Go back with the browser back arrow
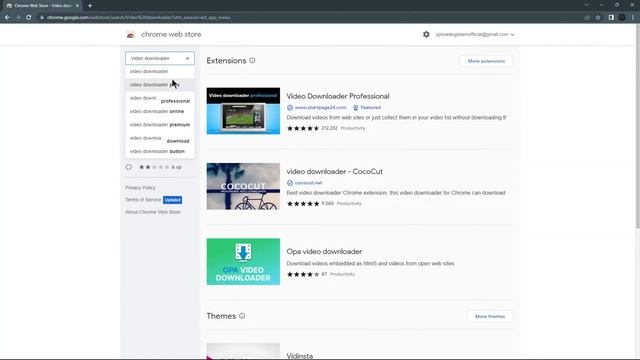 (7, 18)
